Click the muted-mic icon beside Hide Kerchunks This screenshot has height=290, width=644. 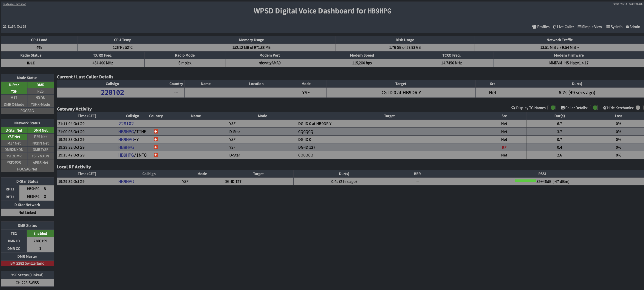604,108
